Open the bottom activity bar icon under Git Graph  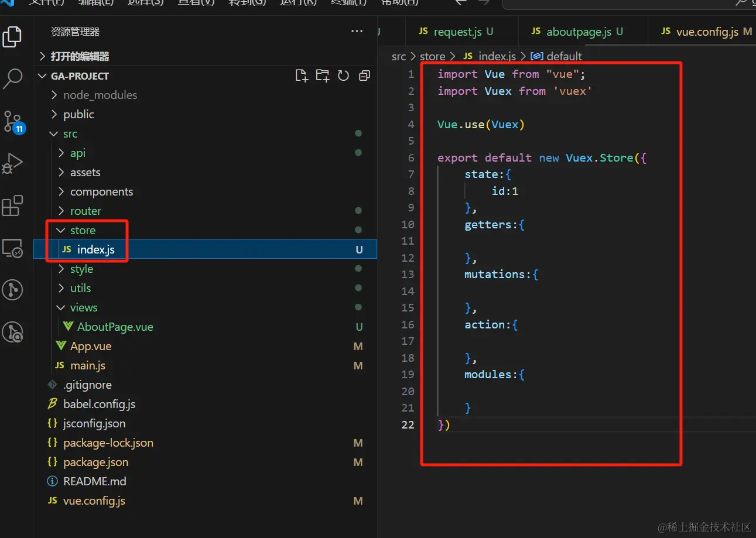pos(12,332)
